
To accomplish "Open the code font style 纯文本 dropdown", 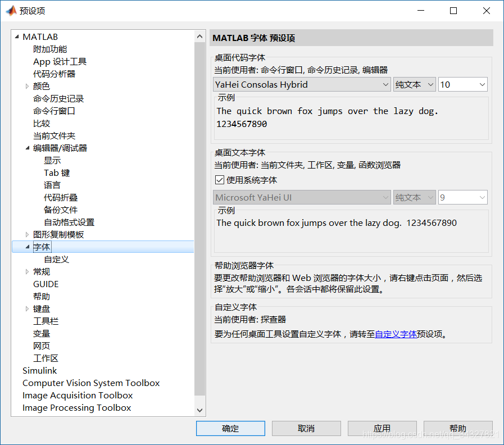I will pyautogui.click(x=414, y=85).
